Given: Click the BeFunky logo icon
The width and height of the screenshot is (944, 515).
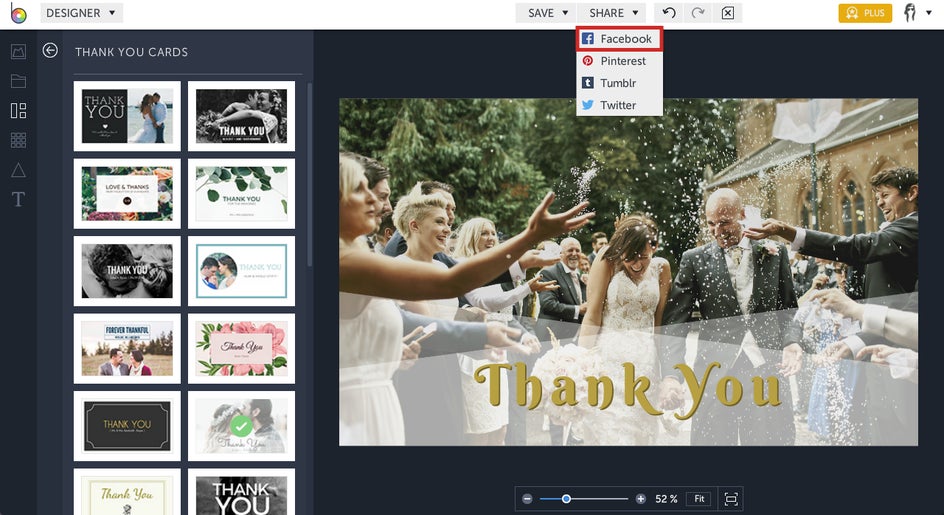Looking at the screenshot, I should [x=18, y=14].
